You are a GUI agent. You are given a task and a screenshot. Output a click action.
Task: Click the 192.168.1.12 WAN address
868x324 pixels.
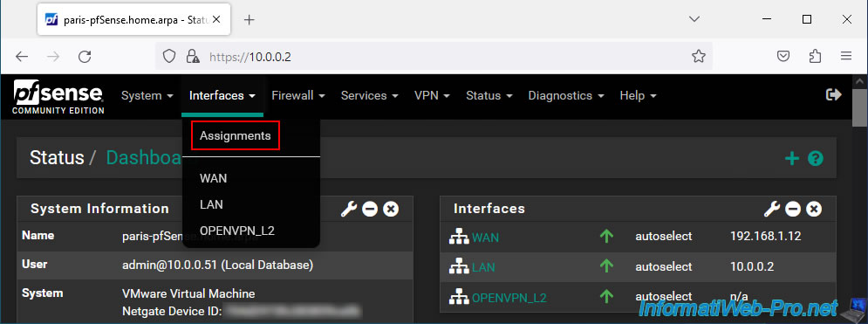pyautogui.click(x=766, y=237)
